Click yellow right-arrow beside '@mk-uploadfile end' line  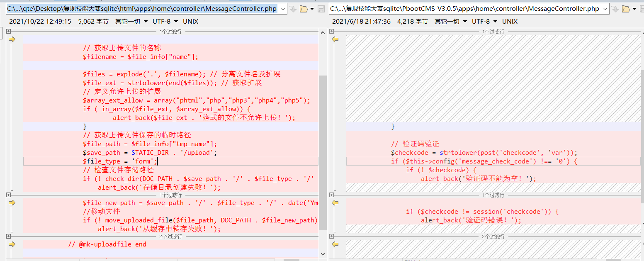(12, 244)
